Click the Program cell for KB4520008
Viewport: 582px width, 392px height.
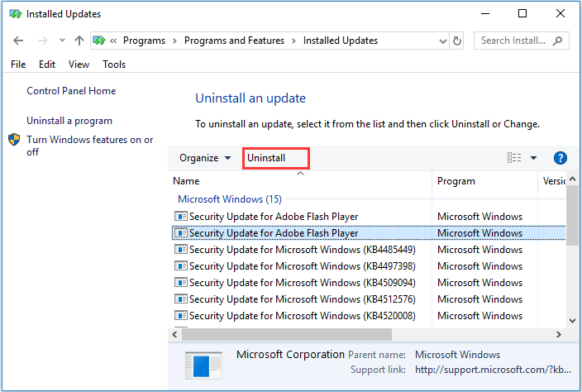coord(480,316)
